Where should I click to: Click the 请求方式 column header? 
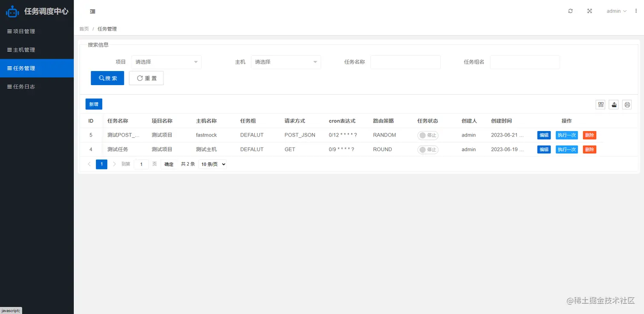(295, 121)
